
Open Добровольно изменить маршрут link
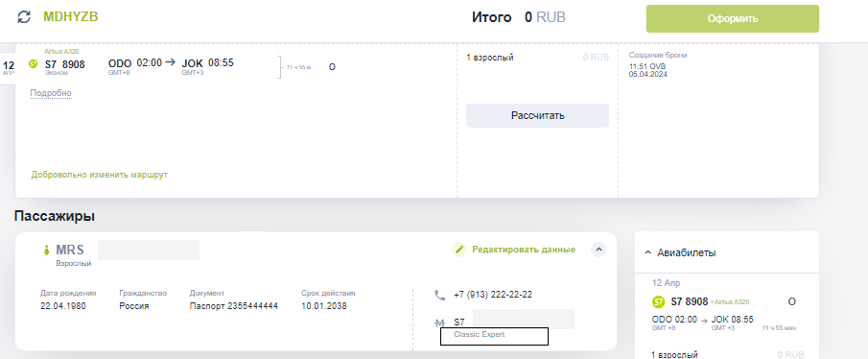(x=99, y=175)
